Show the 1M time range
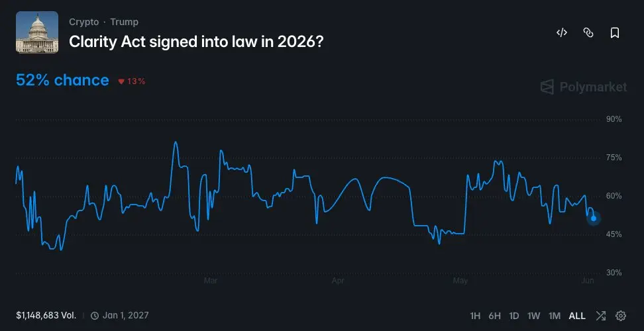Screen dimensions: 644x331 [x=555, y=315]
